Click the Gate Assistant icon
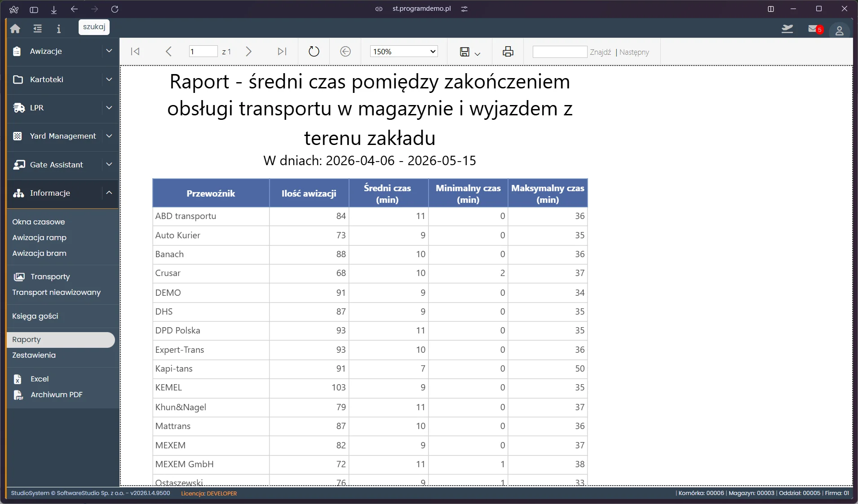The width and height of the screenshot is (858, 504). [x=19, y=165]
